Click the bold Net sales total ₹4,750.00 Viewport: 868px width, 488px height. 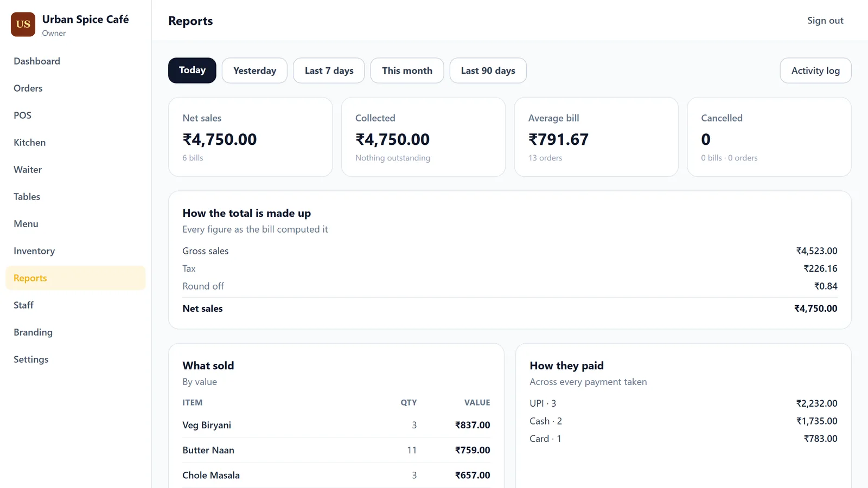pos(815,309)
